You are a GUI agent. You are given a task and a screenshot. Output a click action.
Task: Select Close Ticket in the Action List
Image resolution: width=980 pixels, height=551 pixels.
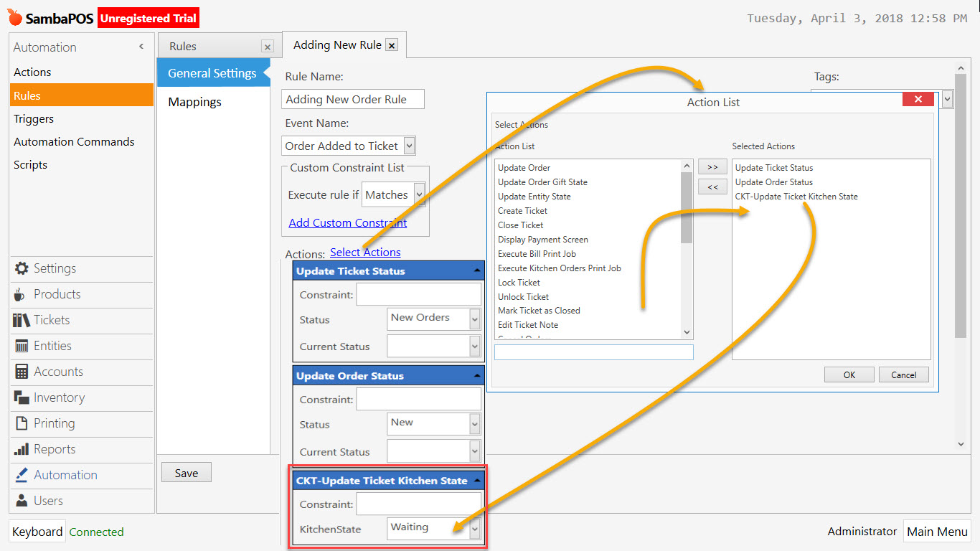click(x=520, y=225)
